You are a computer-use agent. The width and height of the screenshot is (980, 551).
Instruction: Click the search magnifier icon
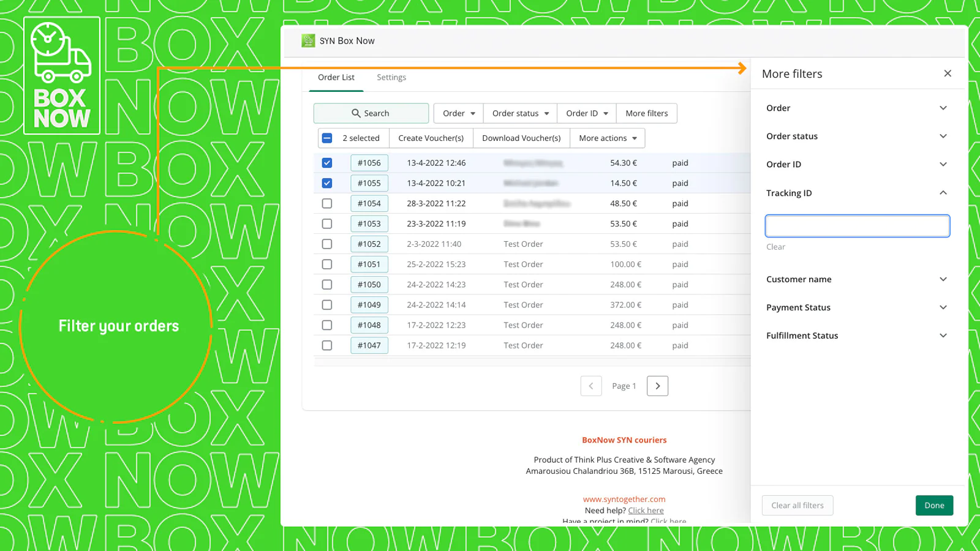356,113
